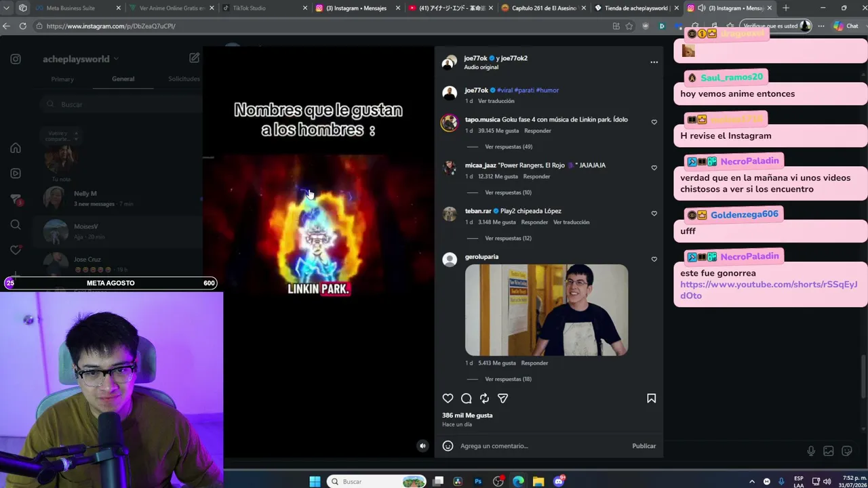Click the Buscar field in the messages panel
The height and width of the screenshot is (488, 868).
[x=121, y=104]
